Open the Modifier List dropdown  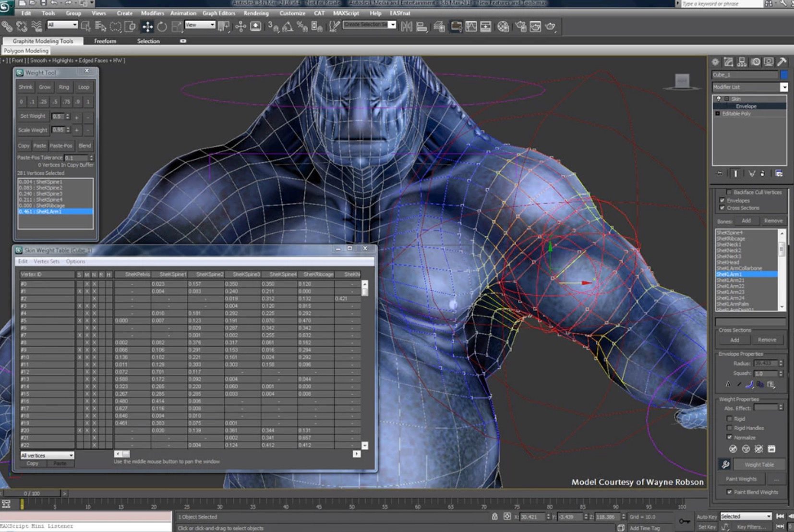click(x=750, y=87)
